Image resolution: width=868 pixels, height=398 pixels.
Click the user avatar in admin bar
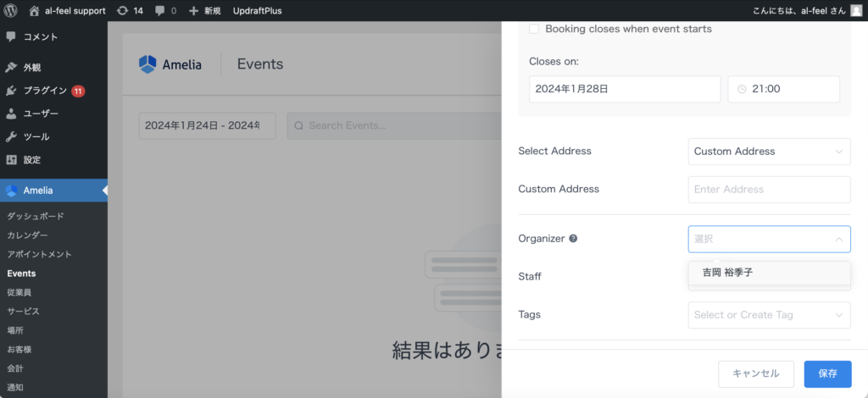click(856, 11)
